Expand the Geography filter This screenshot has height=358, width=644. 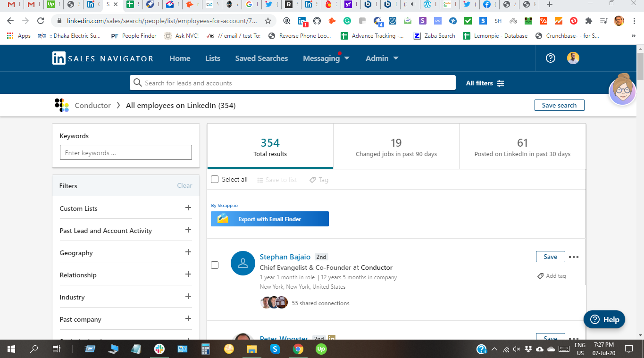[188, 252]
